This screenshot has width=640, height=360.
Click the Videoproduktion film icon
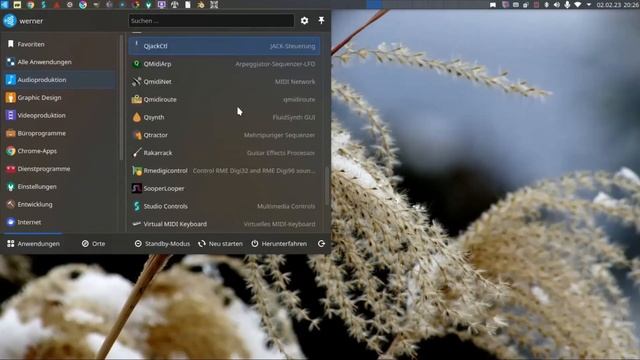coord(11,116)
